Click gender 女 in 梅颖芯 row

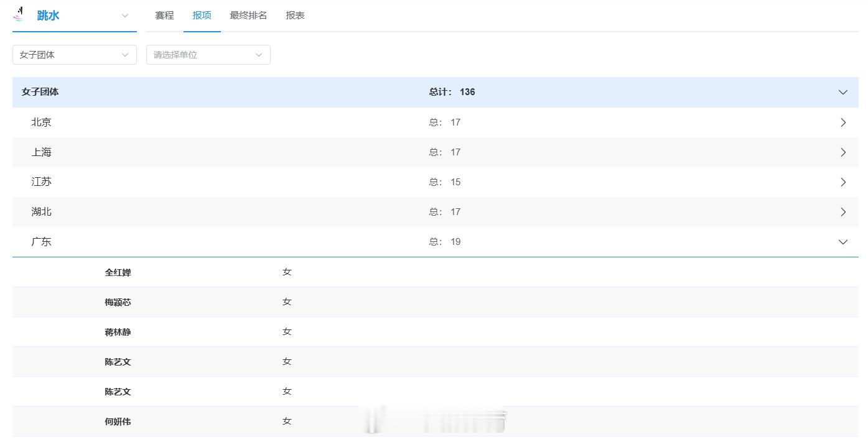287,302
